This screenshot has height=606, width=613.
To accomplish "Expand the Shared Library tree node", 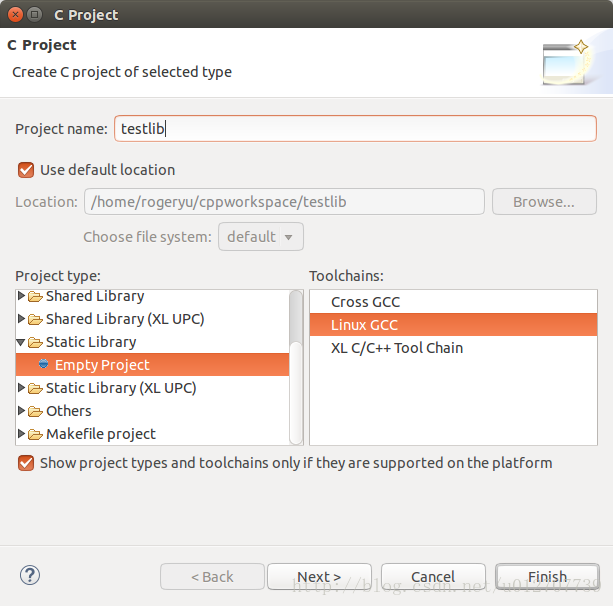I will (x=22, y=296).
